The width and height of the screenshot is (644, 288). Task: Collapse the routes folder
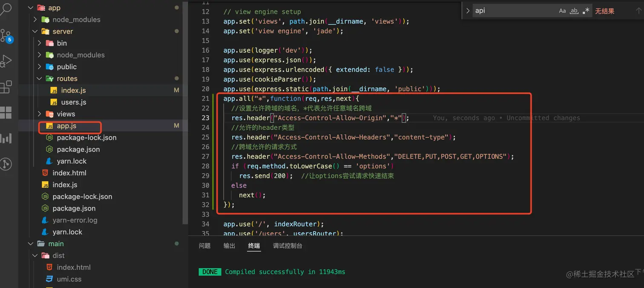(39, 79)
